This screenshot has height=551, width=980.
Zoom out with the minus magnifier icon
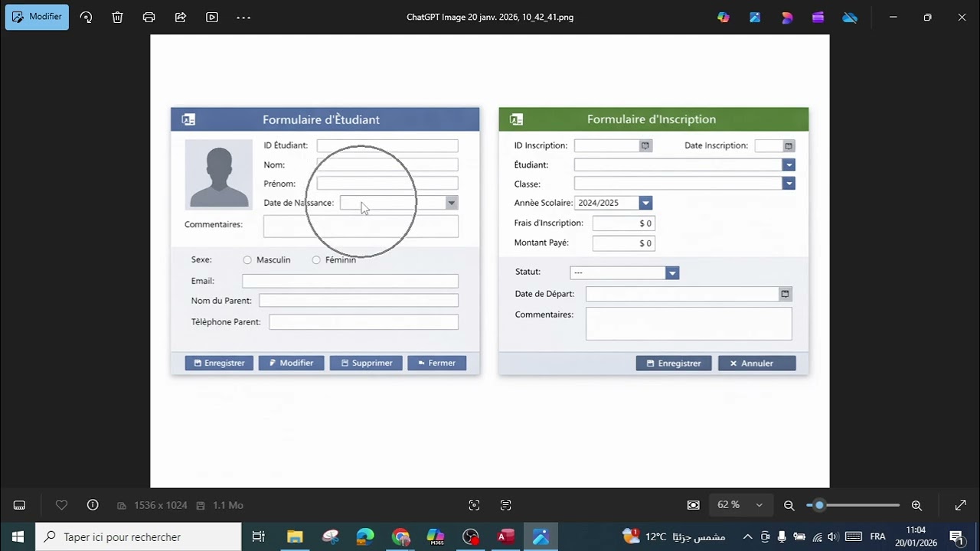pyautogui.click(x=789, y=505)
